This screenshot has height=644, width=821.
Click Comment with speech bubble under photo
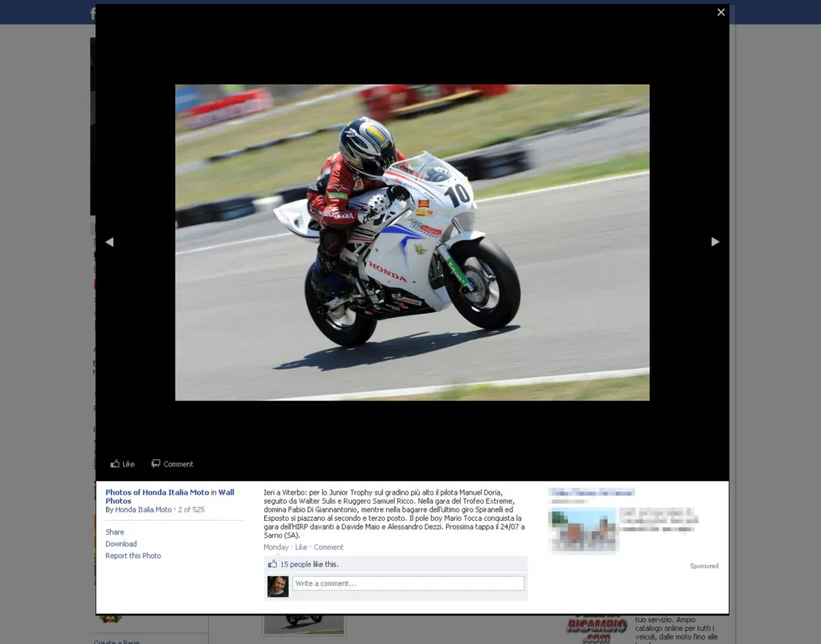click(172, 463)
